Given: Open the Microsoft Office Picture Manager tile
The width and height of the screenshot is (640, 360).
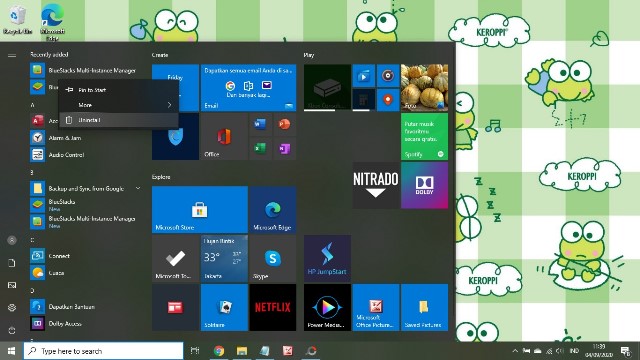Looking at the screenshot, I should pyautogui.click(x=376, y=307).
